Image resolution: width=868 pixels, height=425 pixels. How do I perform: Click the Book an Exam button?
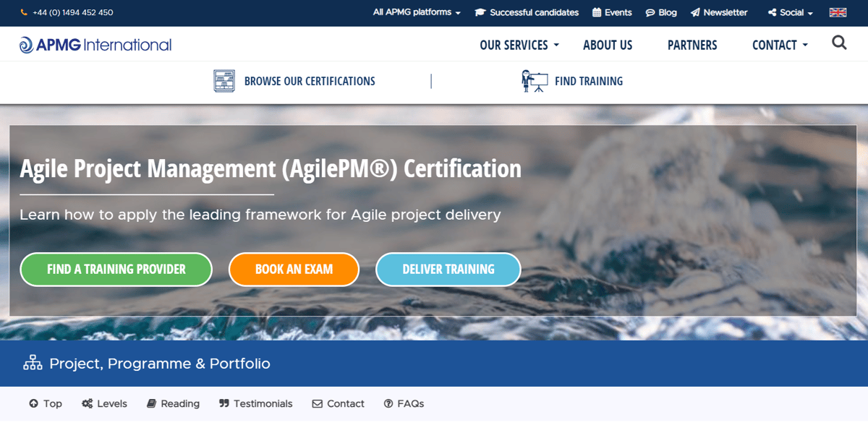click(294, 269)
